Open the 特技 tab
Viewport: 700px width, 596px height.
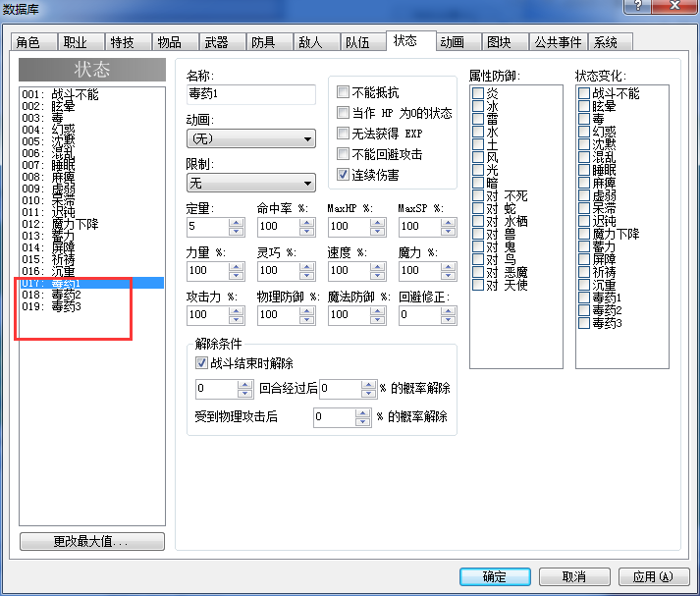(129, 42)
